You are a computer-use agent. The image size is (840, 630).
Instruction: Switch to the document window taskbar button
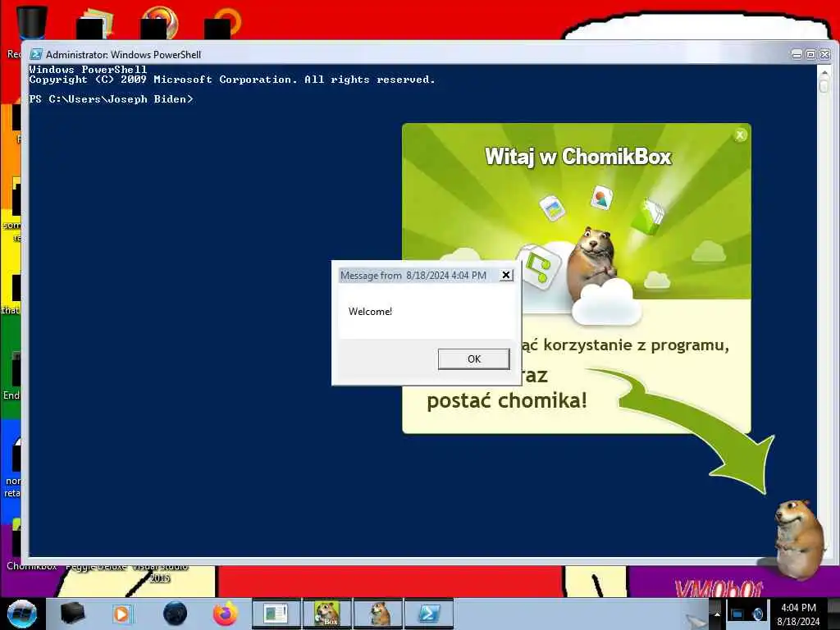pyautogui.click(x=276, y=614)
